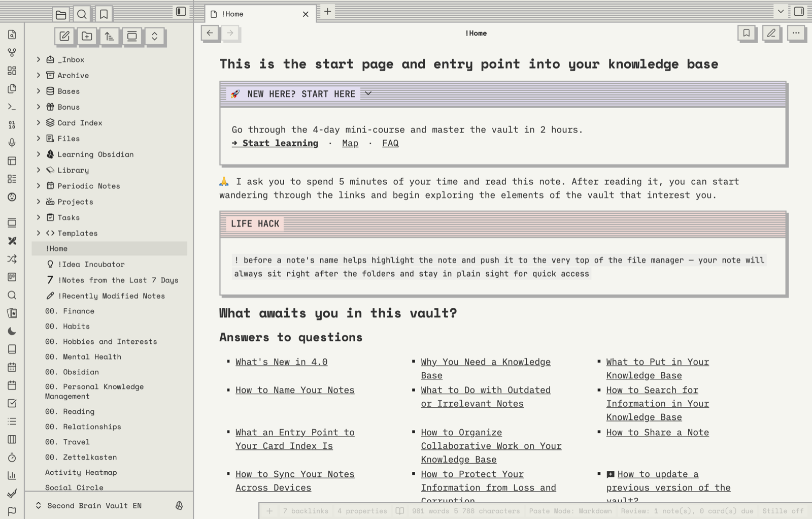Screen dimensions: 812x519
Task: Open graph view from the ribbon
Action: (12, 52)
